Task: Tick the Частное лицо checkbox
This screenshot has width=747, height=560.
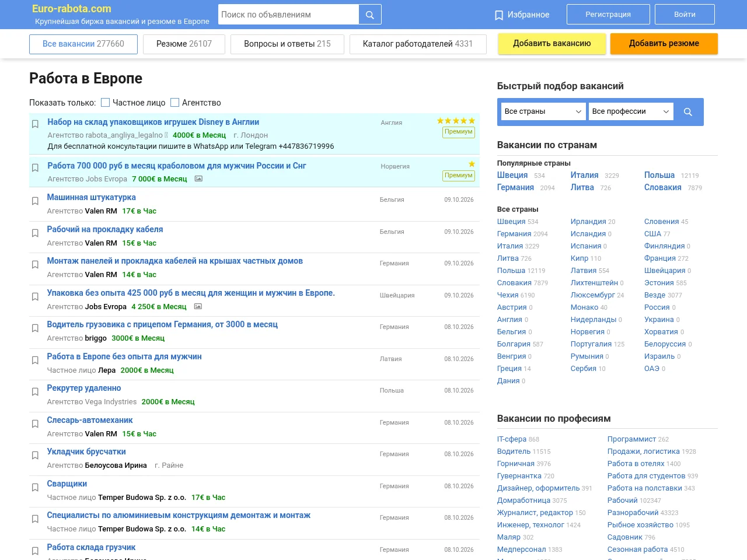Action: tap(106, 102)
